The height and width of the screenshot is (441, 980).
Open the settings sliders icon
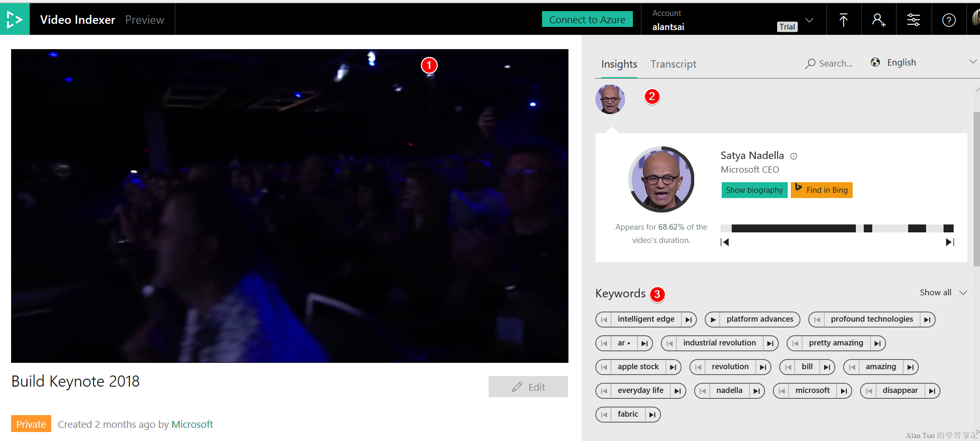(x=913, y=20)
